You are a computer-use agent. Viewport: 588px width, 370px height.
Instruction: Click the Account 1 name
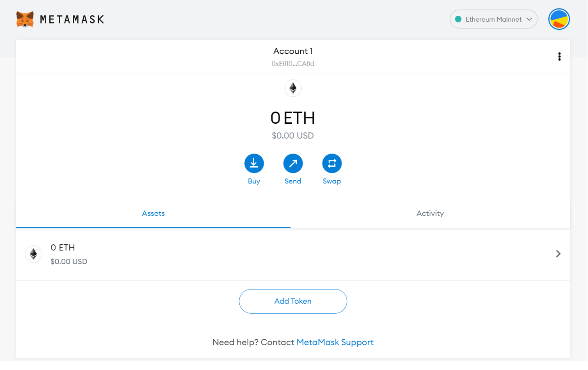coord(293,51)
